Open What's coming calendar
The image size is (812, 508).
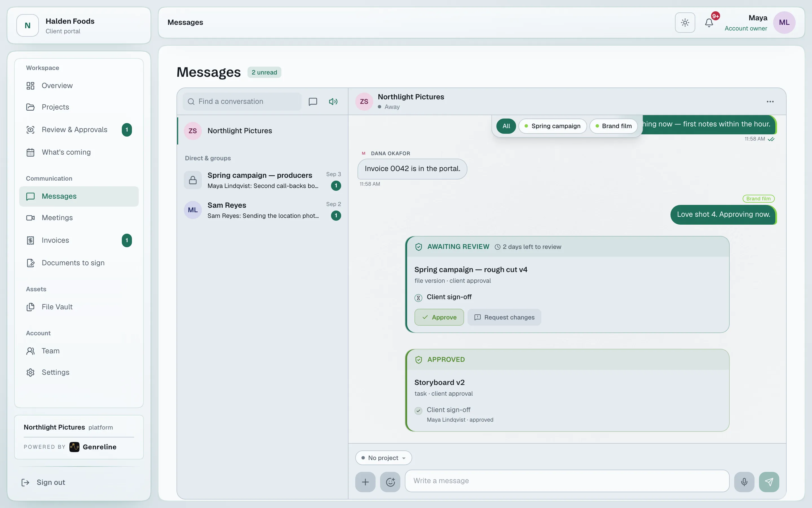(79, 152)
